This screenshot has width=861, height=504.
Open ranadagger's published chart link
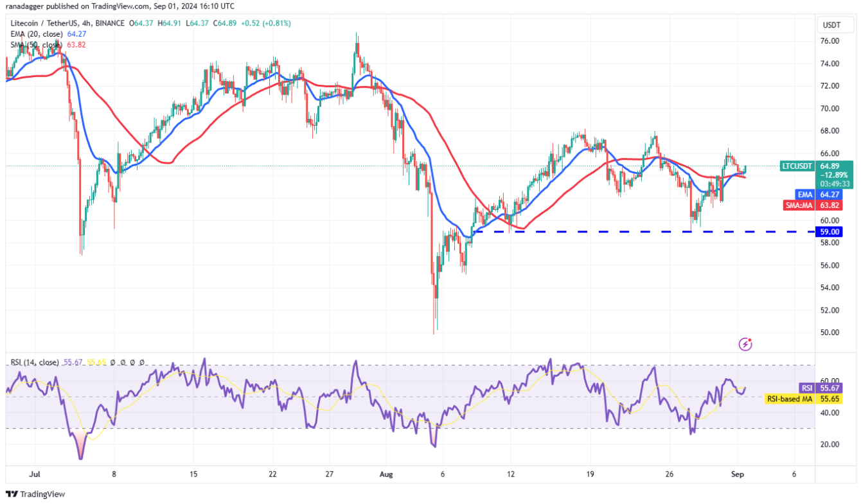pos(26,6)
